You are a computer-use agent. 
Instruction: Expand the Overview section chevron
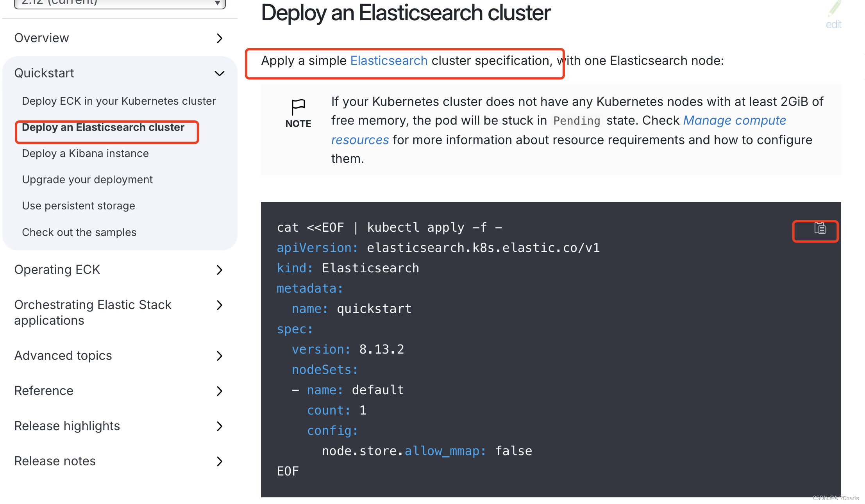220,38
